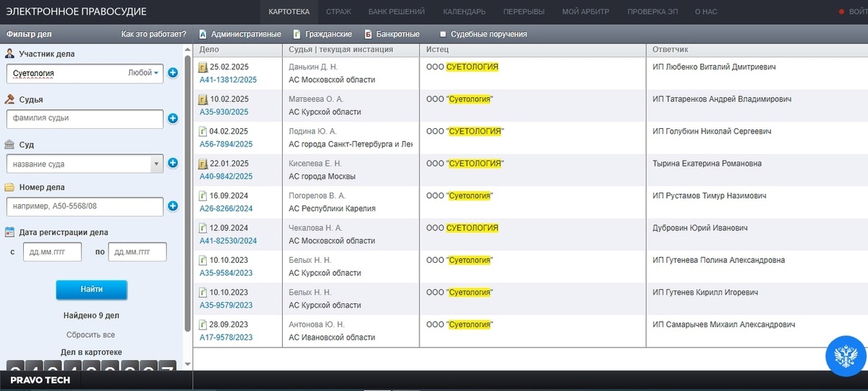The image size is (868, 391).
Task: Click the case type icon for А41-82530/2024
Action: (203, 228)
